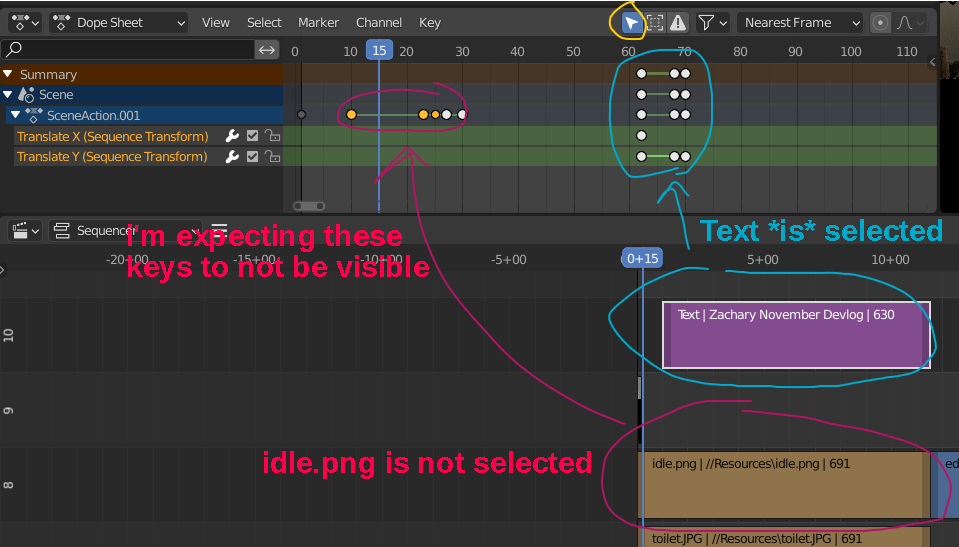Select the toilet.JPG image strip
Screen dimensions: 959x547
tap(784, 537)
